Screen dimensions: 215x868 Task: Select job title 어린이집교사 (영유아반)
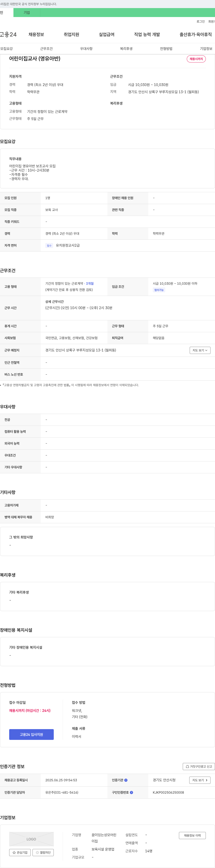coord(35,58)
